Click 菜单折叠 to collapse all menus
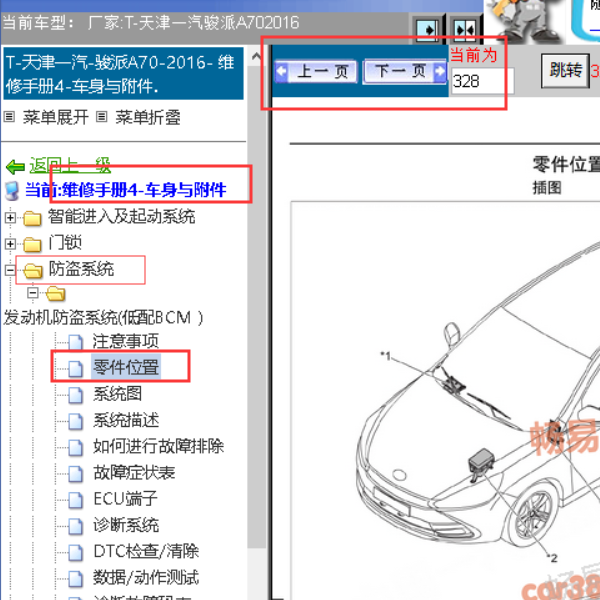 [148, 117]
